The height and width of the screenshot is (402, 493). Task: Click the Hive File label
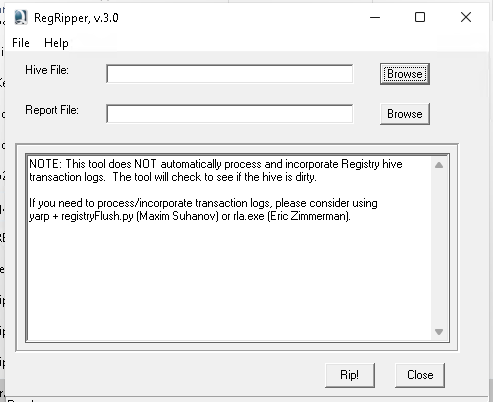coord(47,70)
